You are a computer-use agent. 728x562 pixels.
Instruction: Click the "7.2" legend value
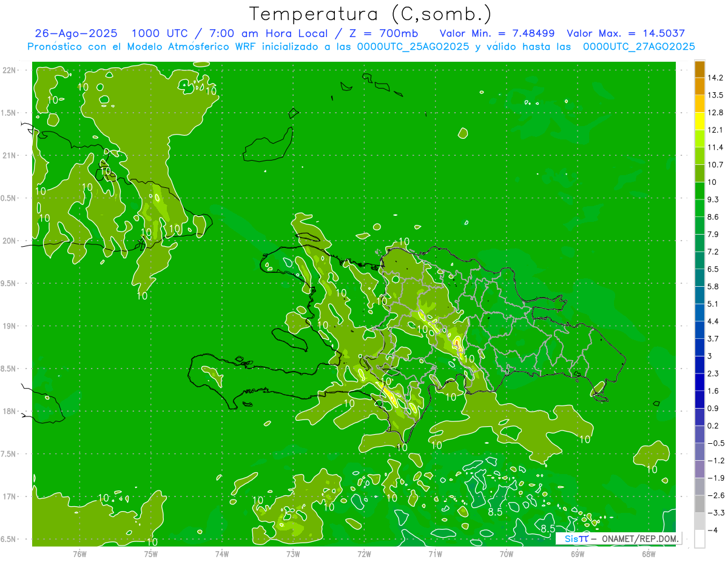pyautogui.click(x=713, y=252)
